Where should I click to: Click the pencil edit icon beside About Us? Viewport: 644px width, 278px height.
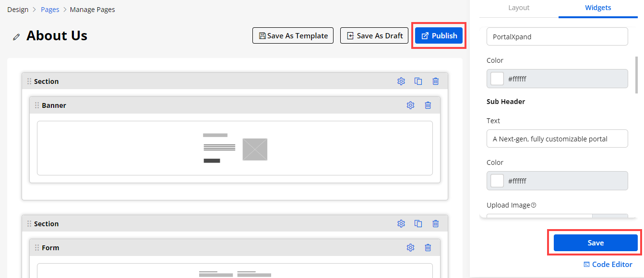pos(16,36)
